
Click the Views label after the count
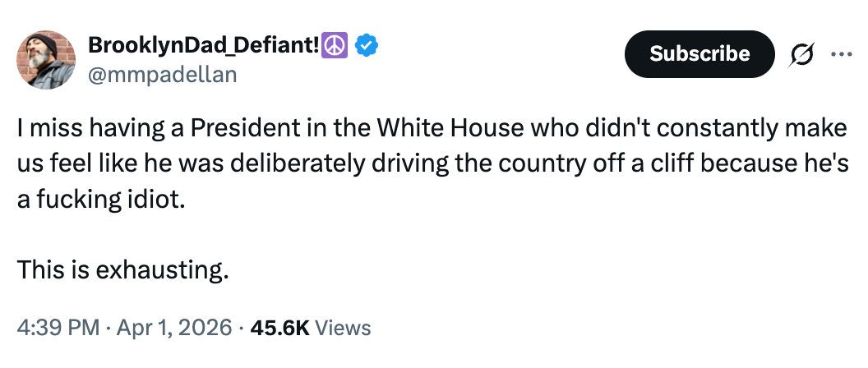343,328
